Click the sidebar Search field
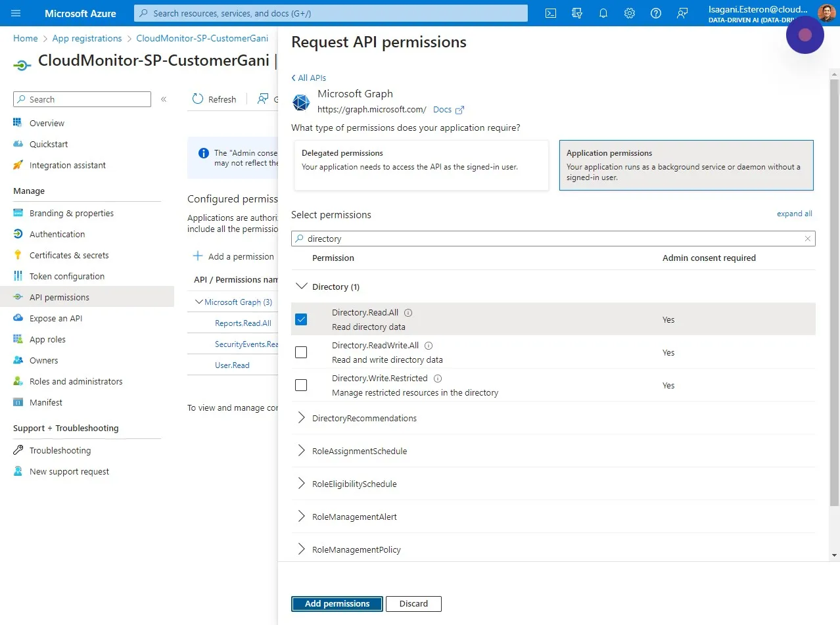840x625 pixels. [x=82, y=99]
